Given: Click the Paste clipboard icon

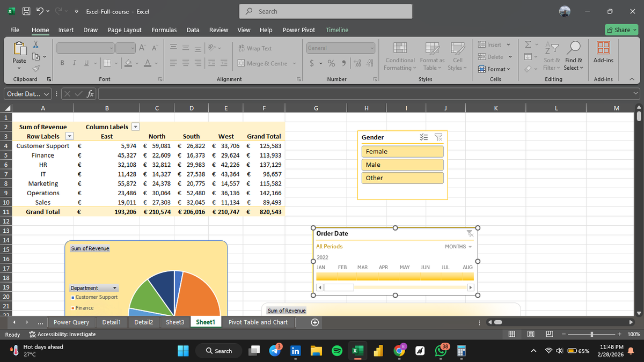Looking at the screenshot, I should (x=19, y=49).
